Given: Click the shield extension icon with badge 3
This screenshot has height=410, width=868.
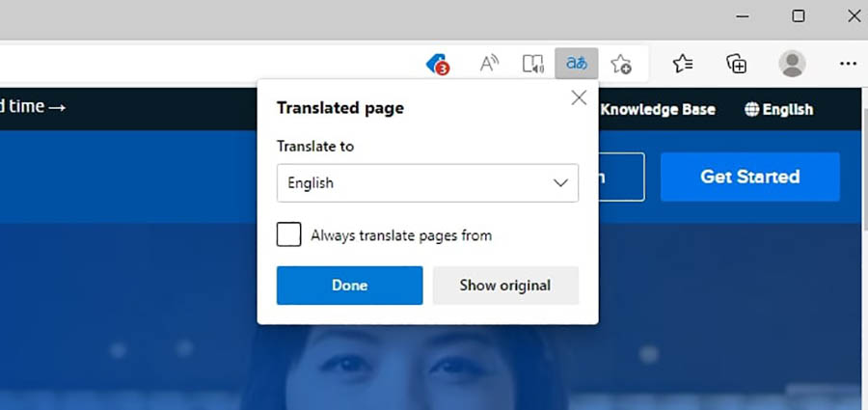Looking at the screenshot, I should 439,65.
